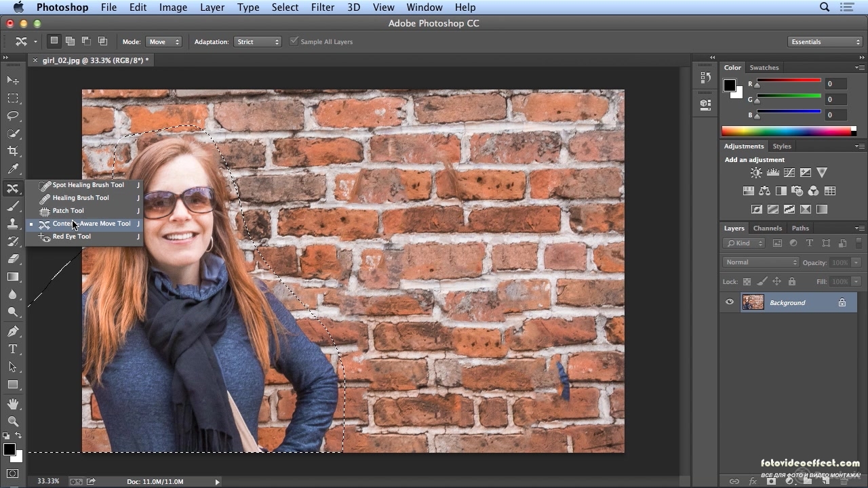
Task: Select the Brush tool in the toolbar
Action: 13,206
